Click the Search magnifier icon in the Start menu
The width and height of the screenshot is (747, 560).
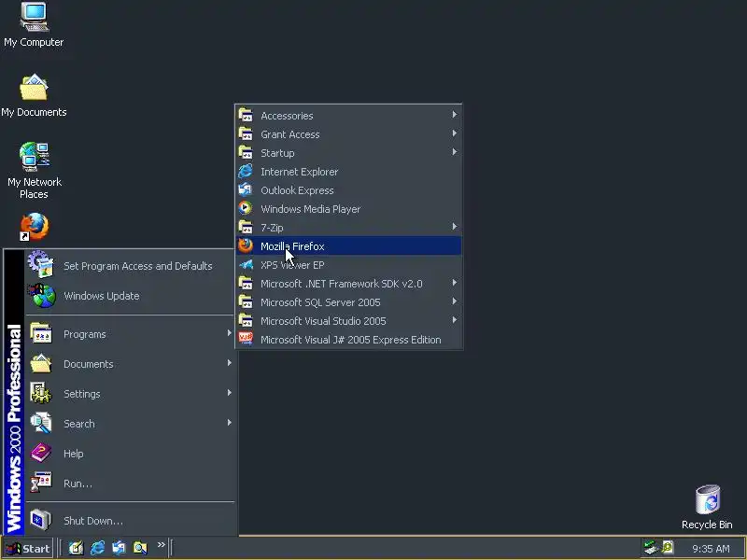pyautogui.click(x=41, y=424)
